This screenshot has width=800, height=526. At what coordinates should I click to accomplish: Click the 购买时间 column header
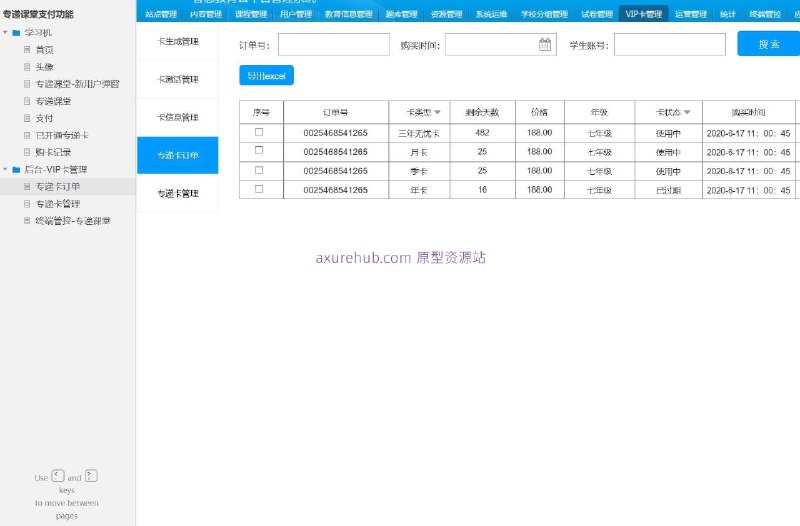coord(748,112)
